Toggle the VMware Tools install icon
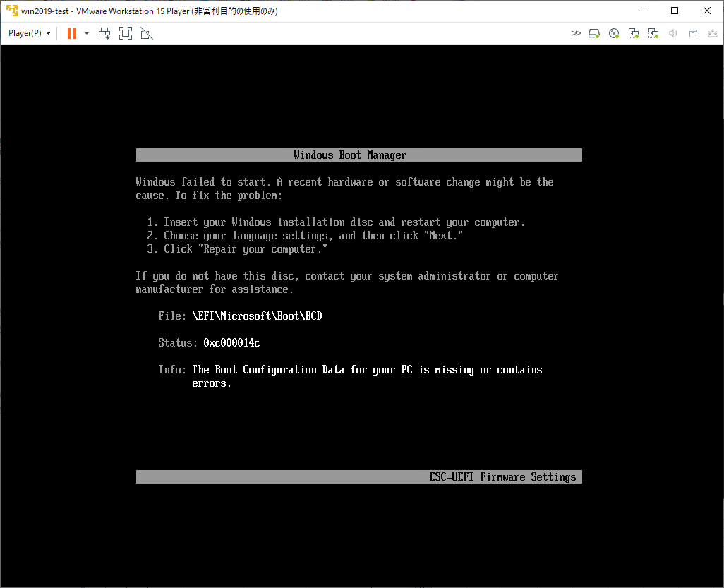Image resolution: width=724 pixels, height=588 pixels. [x=712, y=32]
